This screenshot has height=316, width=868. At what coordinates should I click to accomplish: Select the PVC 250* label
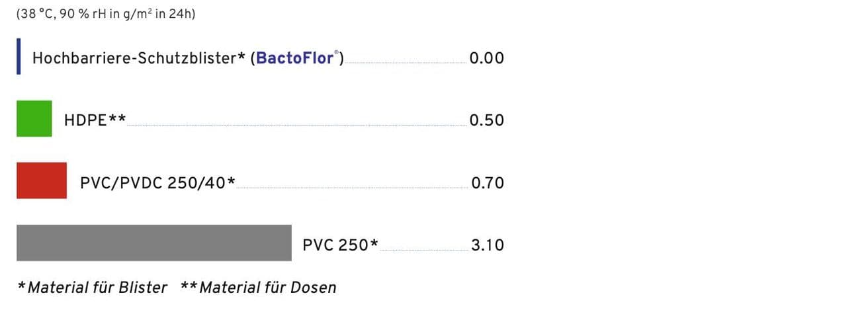(340, 245)
